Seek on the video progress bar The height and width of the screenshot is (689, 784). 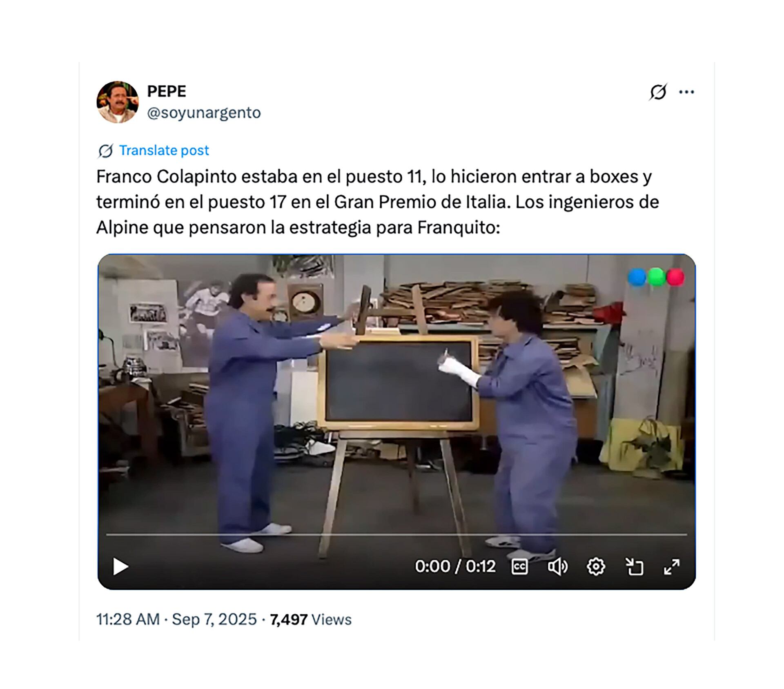point(396,534)
